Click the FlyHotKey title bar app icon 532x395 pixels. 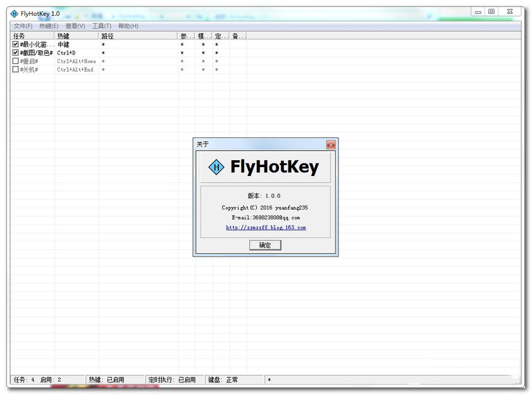tap(15, 13)
